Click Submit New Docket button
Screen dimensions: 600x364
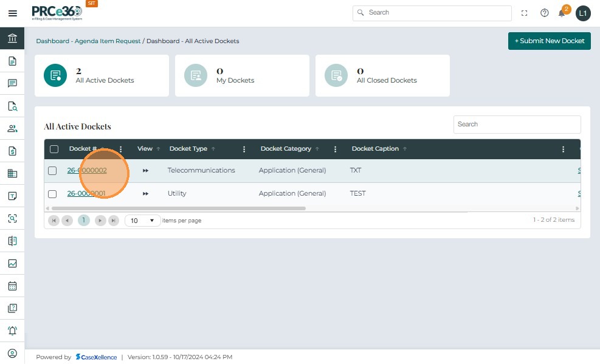point(549,41)
